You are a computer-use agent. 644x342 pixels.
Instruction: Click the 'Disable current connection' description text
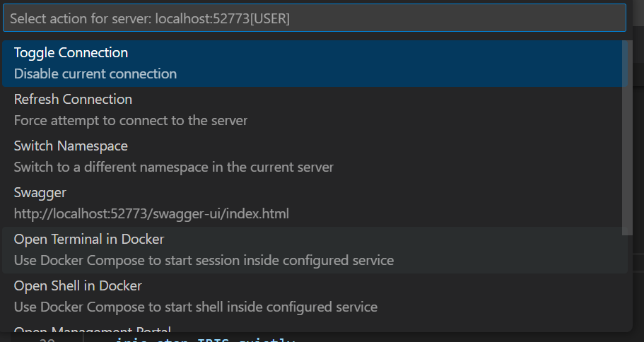95,74
